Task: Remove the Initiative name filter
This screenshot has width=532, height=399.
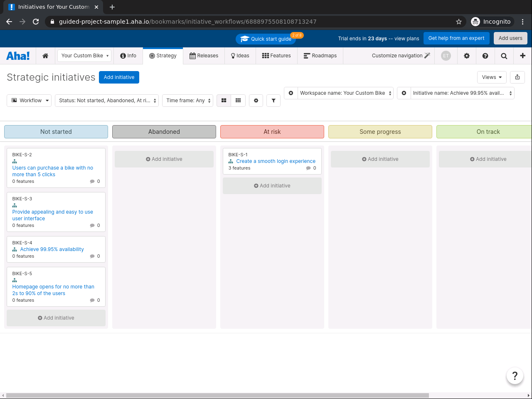Action: (x=404, y=93)
